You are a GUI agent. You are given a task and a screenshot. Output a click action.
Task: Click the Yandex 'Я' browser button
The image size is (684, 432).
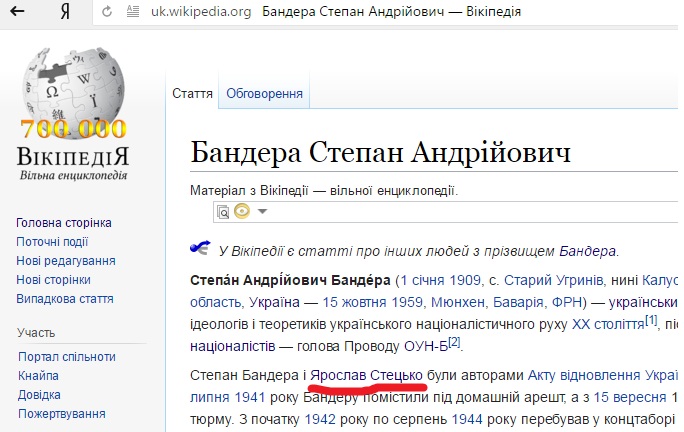[64, 13]
